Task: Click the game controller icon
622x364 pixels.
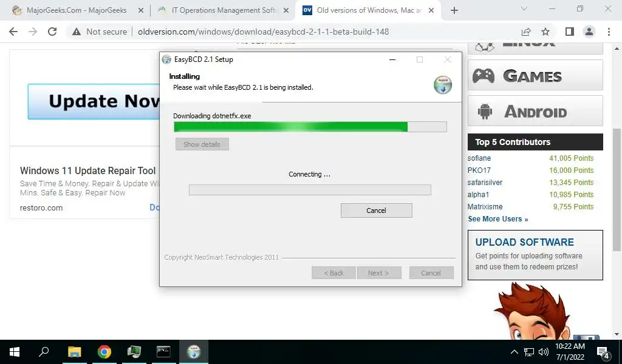Action: 484,75
